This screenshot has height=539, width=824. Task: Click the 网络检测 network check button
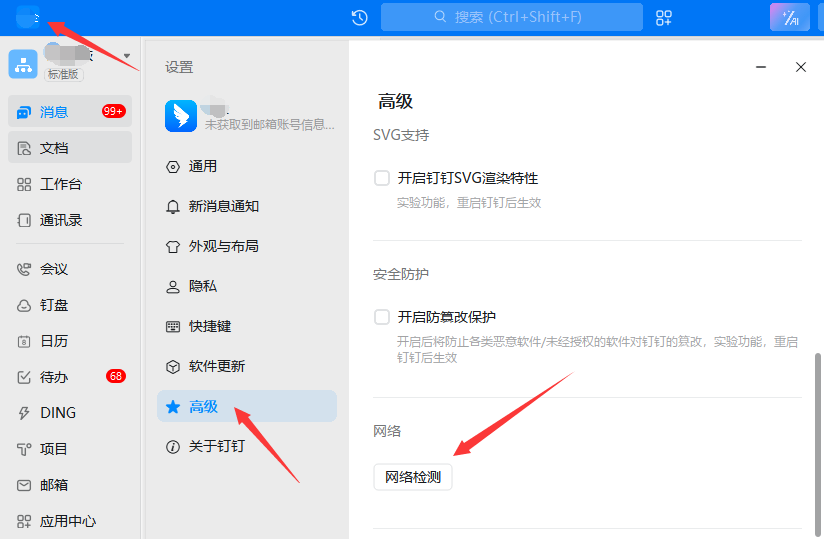[413, 477]
